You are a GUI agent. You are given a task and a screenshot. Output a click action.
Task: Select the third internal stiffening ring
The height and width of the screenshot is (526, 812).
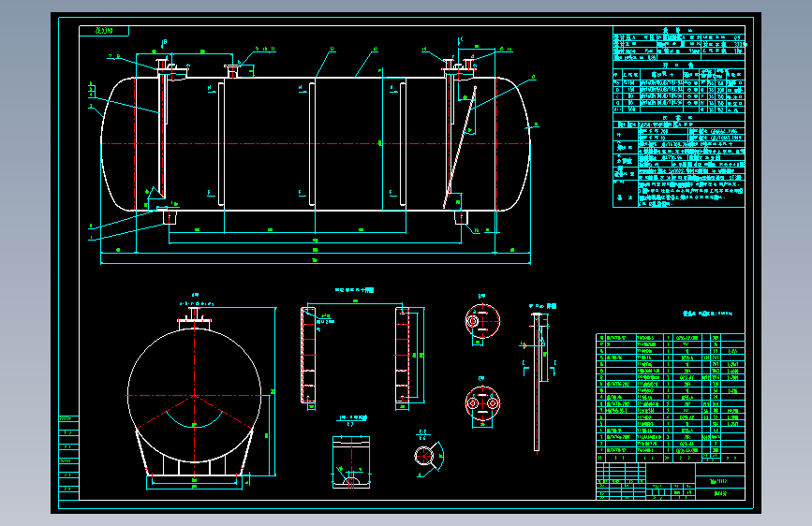coord(403,144)
